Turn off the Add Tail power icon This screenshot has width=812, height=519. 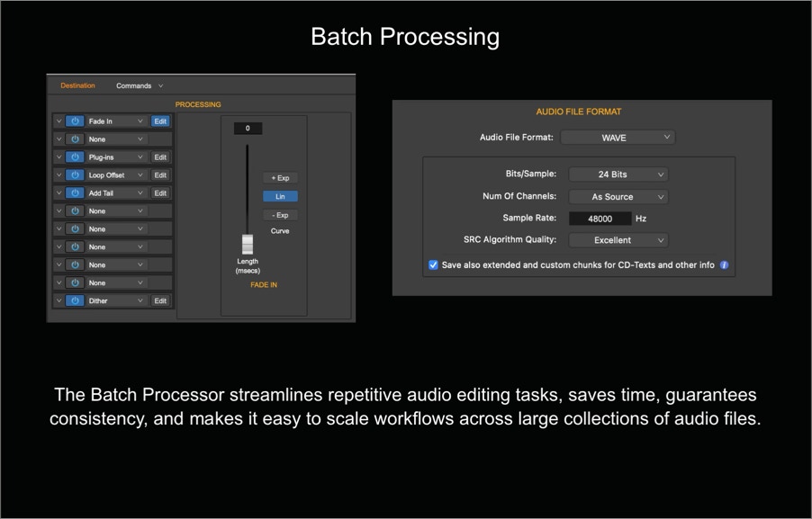76,193
